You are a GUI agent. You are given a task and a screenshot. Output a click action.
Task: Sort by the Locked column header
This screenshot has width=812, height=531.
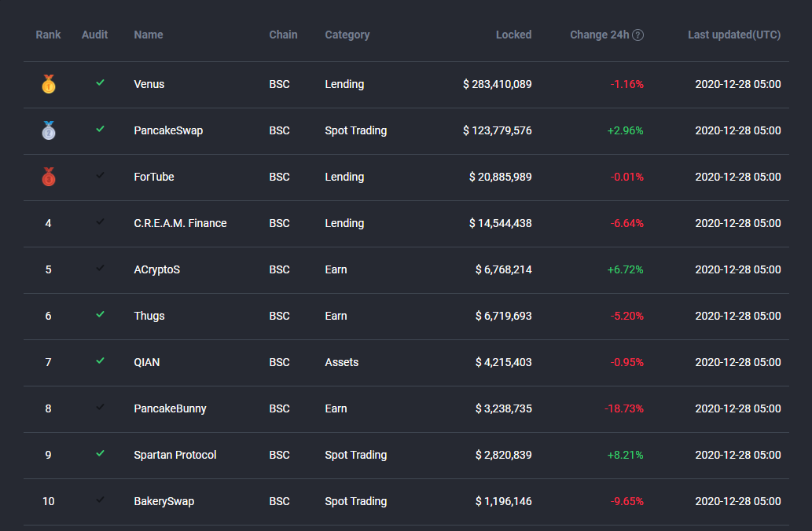click(x=514, y=35)
